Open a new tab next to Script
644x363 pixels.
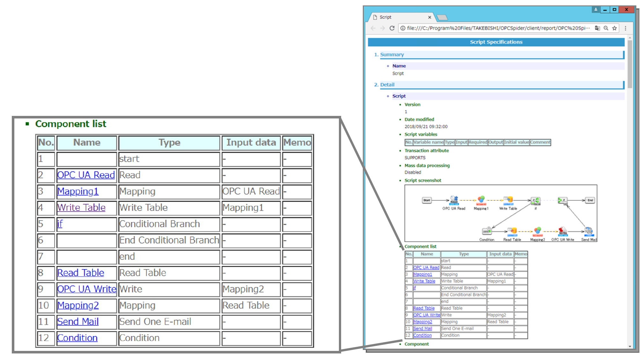tap(442, 17)
